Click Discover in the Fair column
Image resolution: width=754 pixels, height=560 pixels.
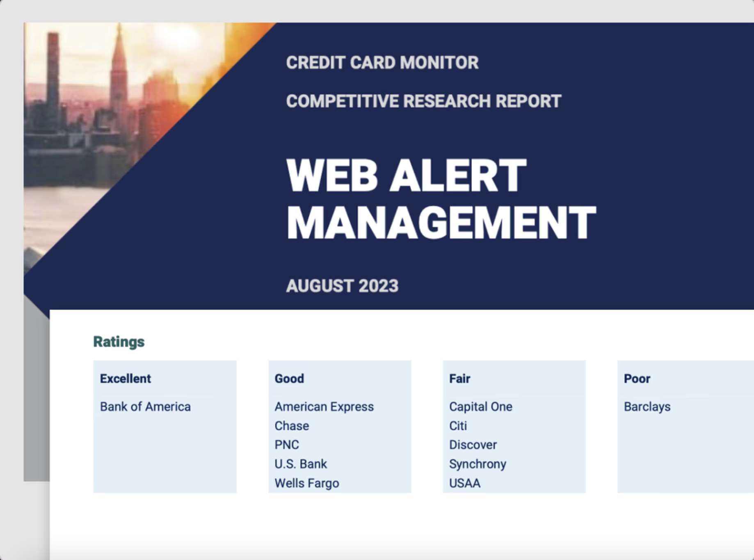[473, 445]
